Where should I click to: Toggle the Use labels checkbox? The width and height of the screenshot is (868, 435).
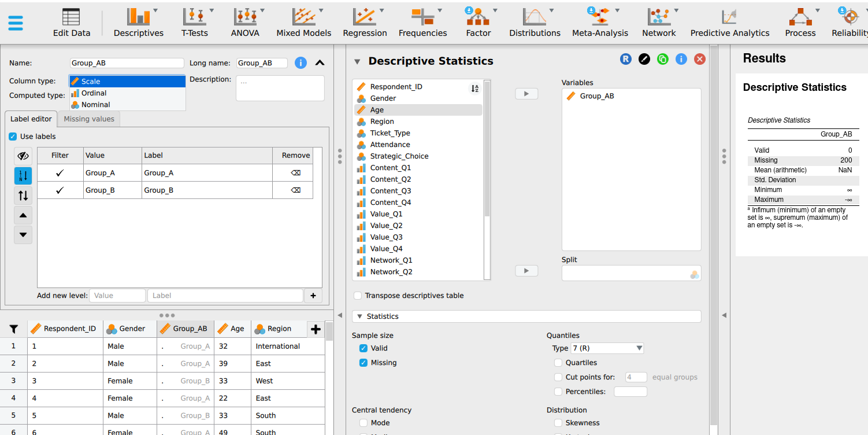[13, 137]
